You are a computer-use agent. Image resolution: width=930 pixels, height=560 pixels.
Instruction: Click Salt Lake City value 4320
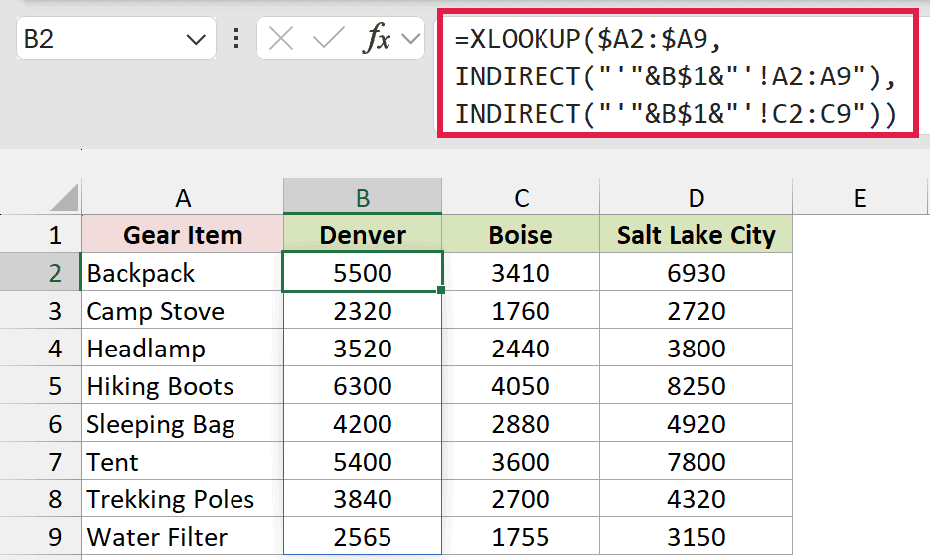tap(696, 499)
